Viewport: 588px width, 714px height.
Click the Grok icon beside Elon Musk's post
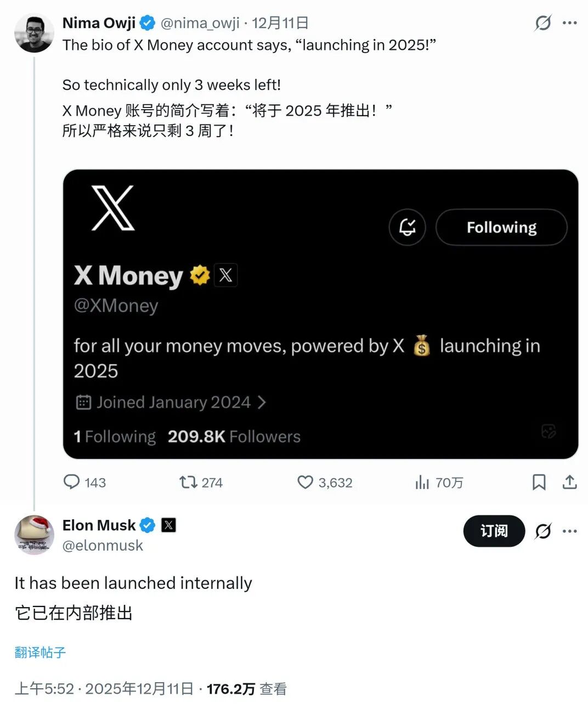pos(543,531)
